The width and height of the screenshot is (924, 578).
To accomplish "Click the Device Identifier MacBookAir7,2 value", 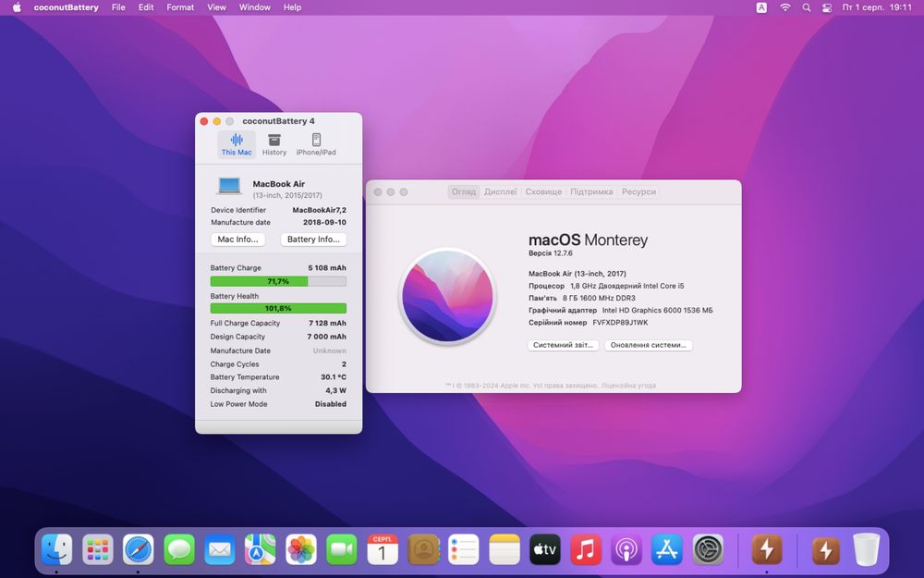I will [x=320, y=210].
